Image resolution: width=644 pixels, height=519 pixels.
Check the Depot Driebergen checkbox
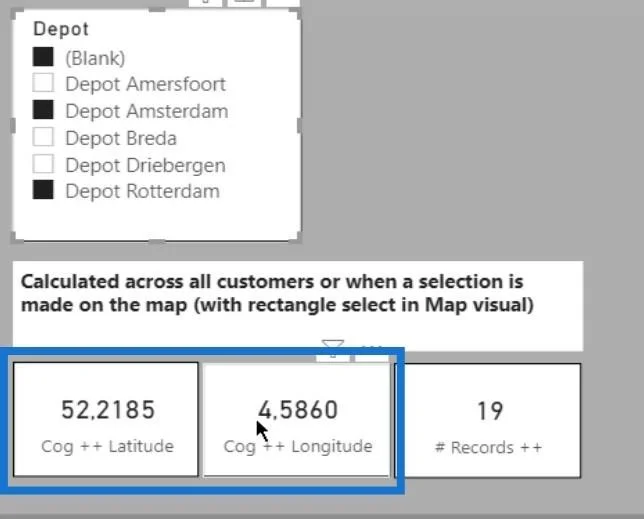click(x=43, y=164)
